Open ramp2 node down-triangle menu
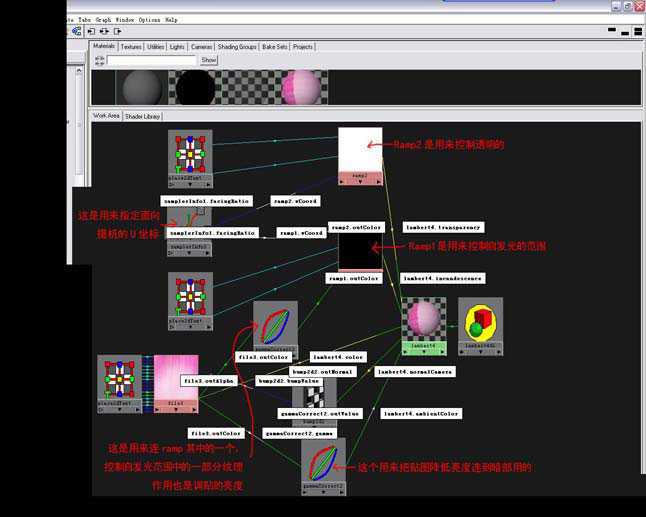The image size is (646, 517). 360,182
